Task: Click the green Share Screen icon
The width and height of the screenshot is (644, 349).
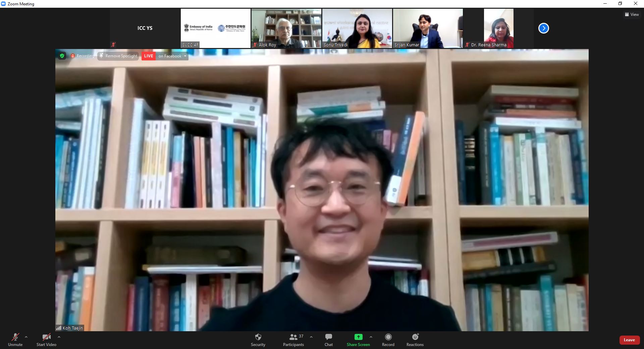Action: [358, 337]
